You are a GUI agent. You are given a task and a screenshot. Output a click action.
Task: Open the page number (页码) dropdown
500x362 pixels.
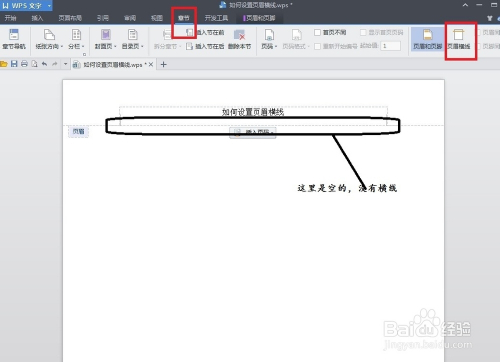click(x=269, y=39)
